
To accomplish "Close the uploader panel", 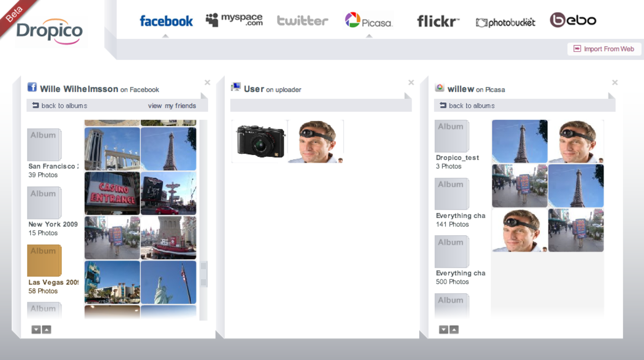I will pos(411,83).
